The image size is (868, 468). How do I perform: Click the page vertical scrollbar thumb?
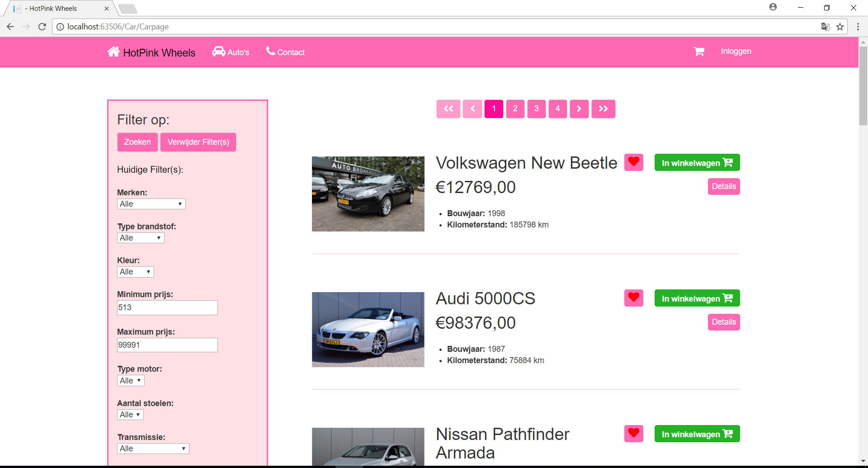[863, 86]
